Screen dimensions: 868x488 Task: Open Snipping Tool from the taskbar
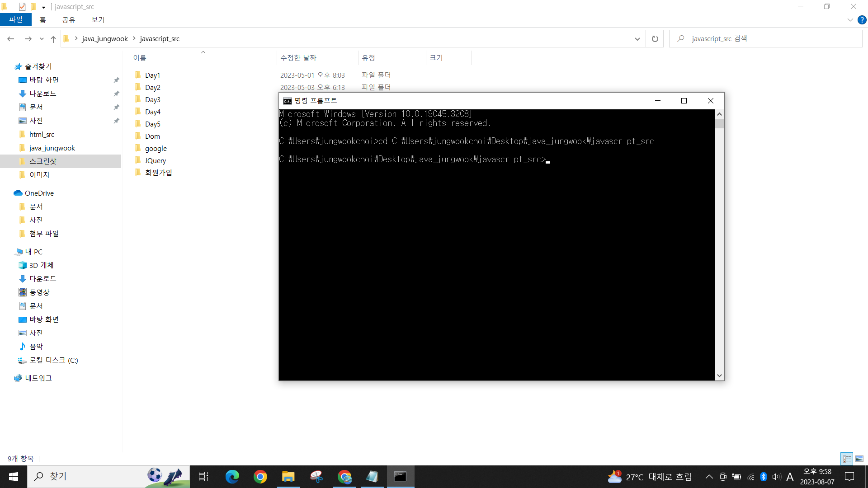coord(316,476)
